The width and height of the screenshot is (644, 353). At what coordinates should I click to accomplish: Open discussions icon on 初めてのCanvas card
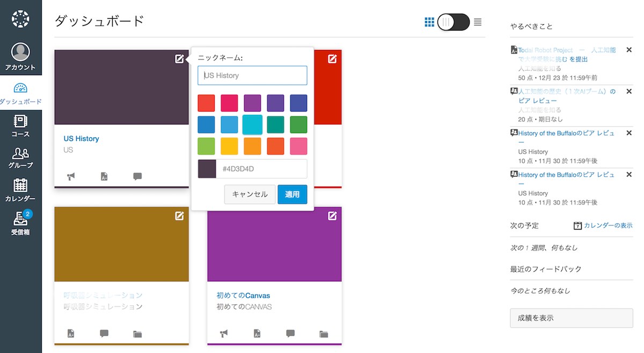(290, 334)
